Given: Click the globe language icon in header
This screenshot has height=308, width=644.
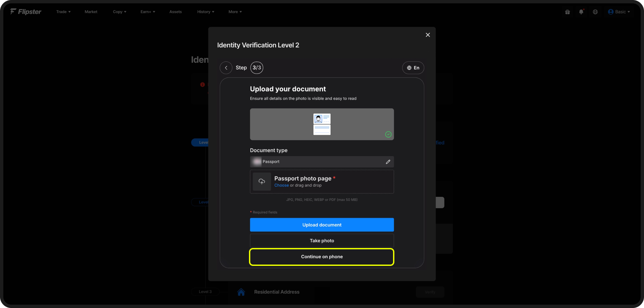Looking at the screenshot, I should (x=595, y=12).
